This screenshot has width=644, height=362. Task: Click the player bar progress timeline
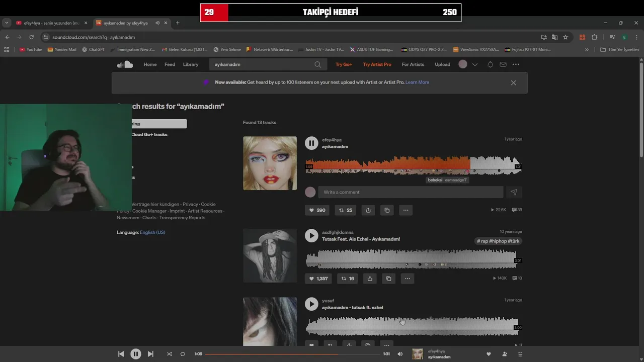click(293, 354)
